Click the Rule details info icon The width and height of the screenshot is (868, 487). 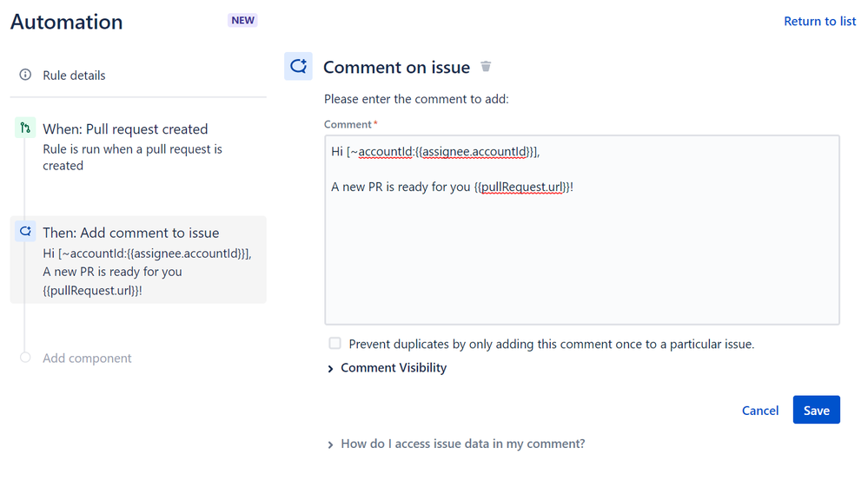25,75
